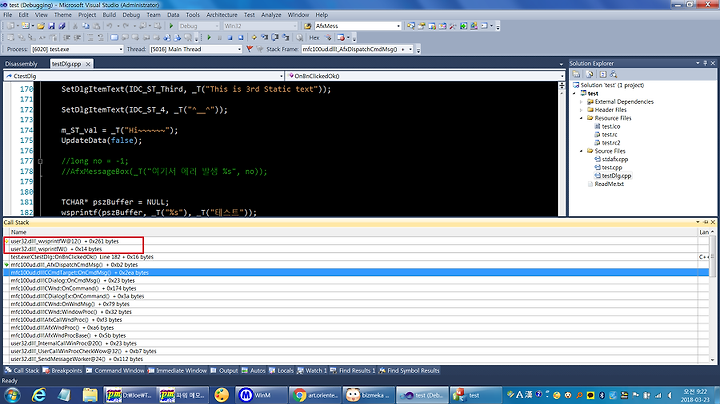Select testDlg.cpp in Solution Explorer

click(x=616, y=176)
